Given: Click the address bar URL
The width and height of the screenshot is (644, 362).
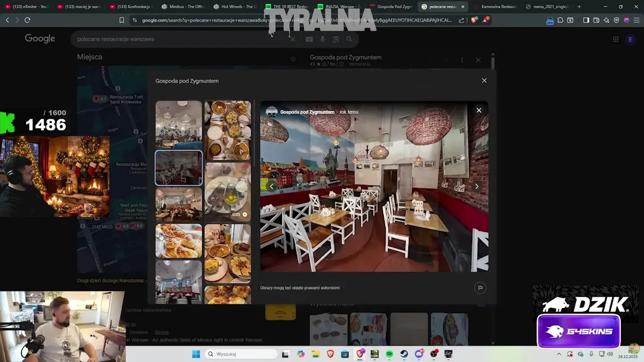Looking at the screenshot, I should coord(296,20).
